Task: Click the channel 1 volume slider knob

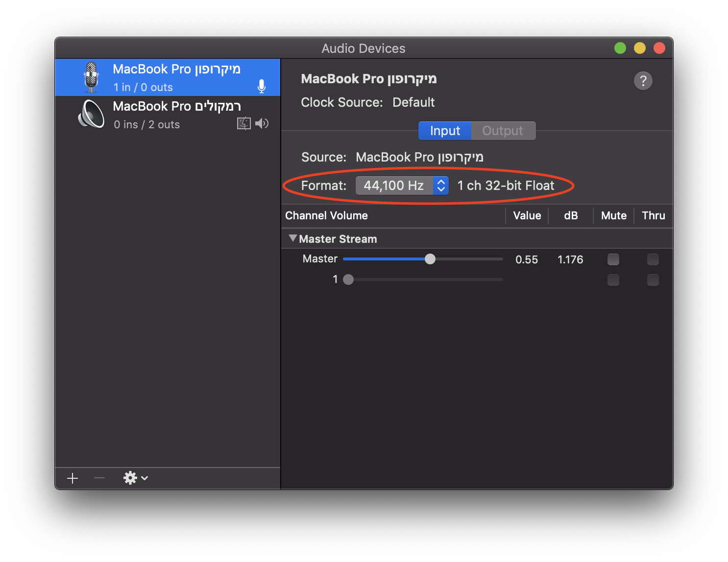Action: [348, 280]
